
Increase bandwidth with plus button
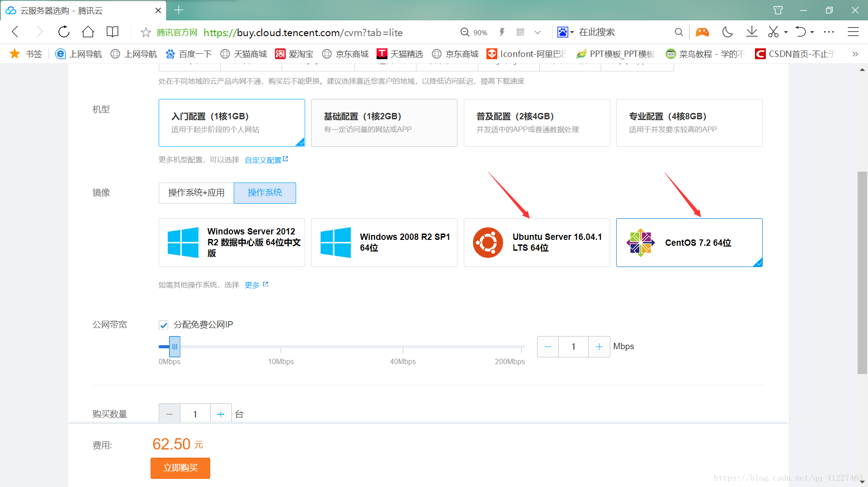pos(599,347)
